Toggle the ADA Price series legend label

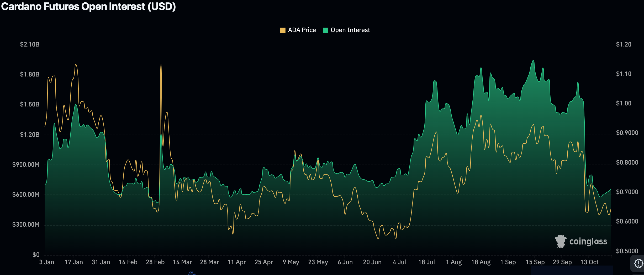[302, 30]
